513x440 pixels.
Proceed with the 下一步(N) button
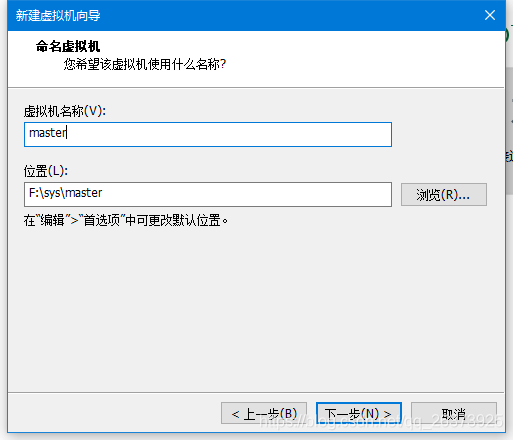click(x=359, y=413)
